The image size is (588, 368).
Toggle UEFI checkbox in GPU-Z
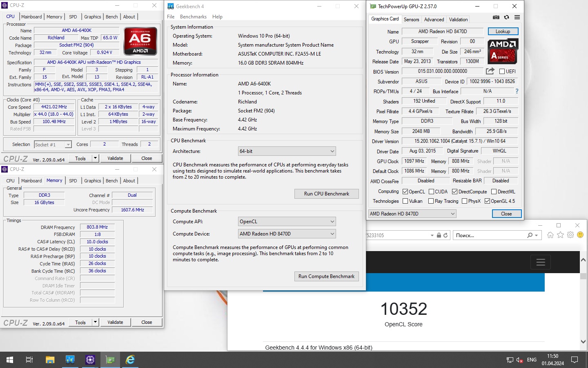[x=502, y=71]
